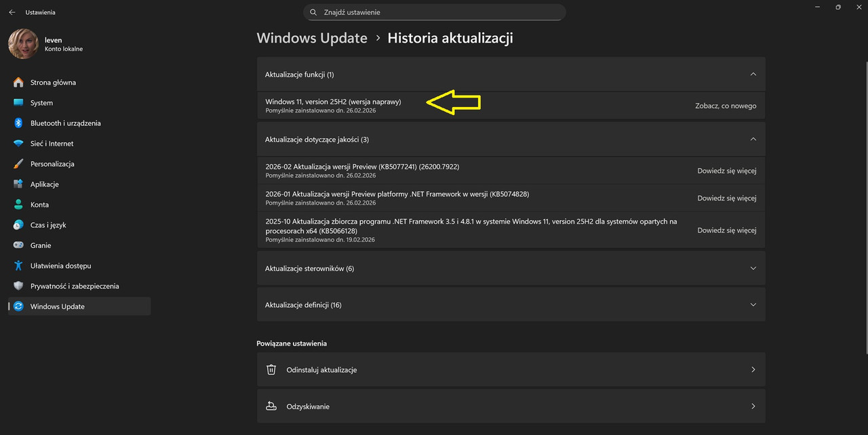Image resolution: width=868 pixels, height=435 pixels.
Task: Navigate to Czas i język
Action: pos(79,225)
